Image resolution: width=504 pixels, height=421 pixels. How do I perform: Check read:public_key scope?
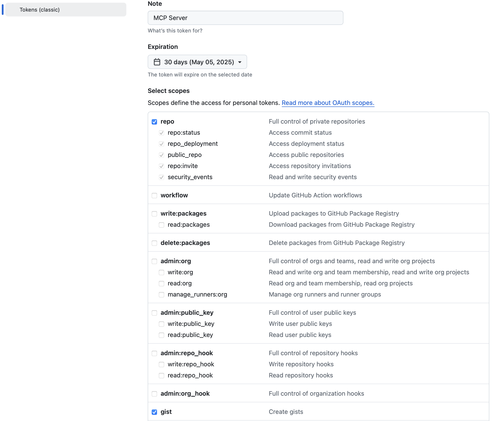161,335
